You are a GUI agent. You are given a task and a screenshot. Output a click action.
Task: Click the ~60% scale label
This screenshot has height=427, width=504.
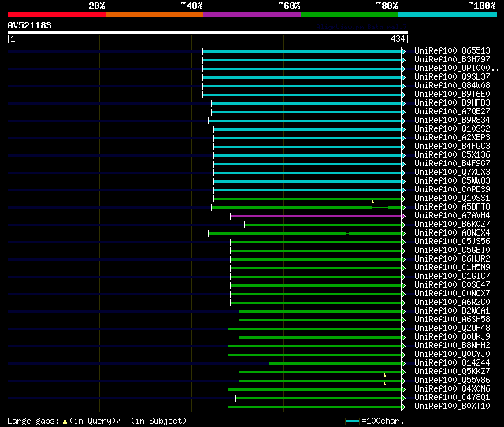coord(289,6)
